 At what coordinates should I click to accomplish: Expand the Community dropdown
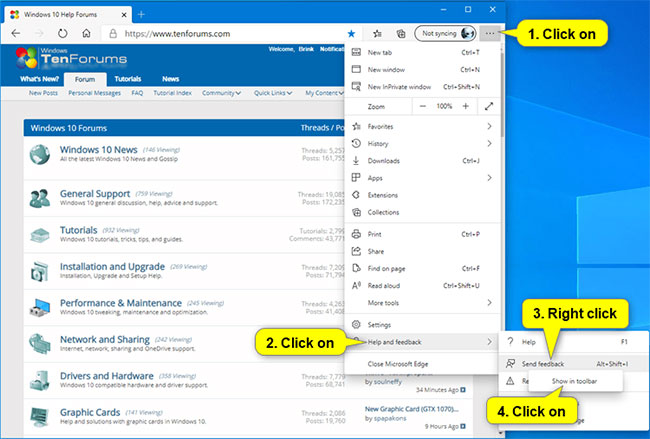[221, 93]
